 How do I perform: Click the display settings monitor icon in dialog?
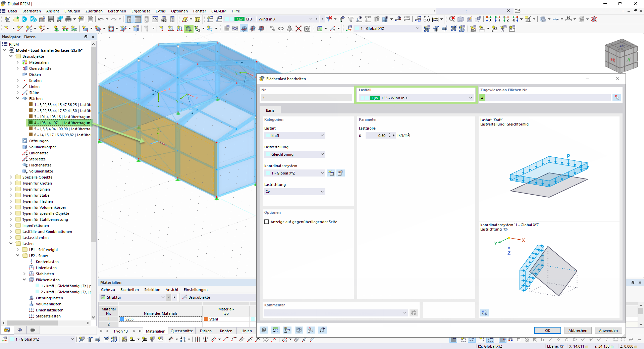(299, 330)
